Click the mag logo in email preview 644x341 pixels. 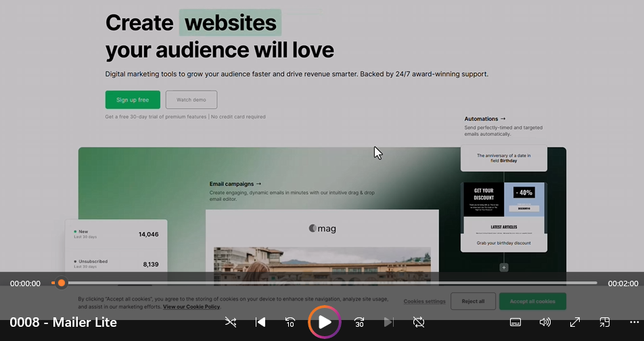(323, 229)
